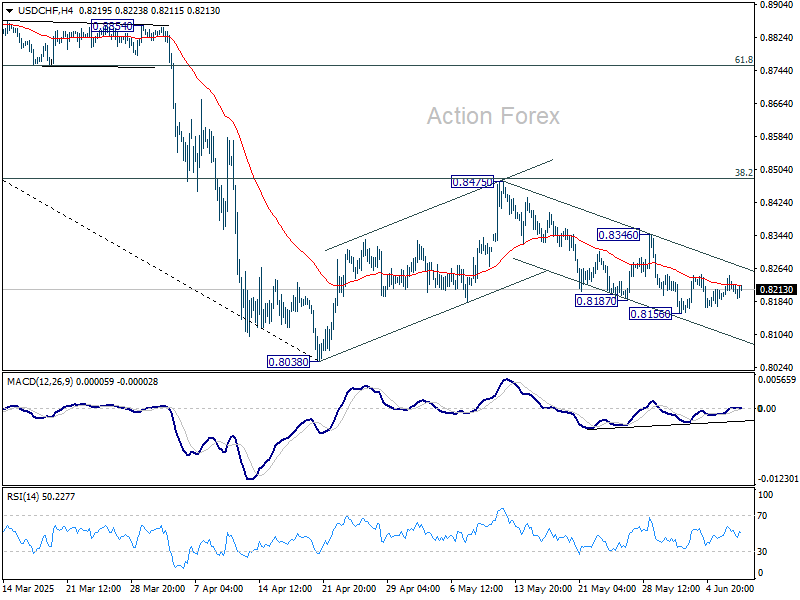800x600 pixels.
Task: Click the 38.2 Fibonacci level label
Action: 743,173
